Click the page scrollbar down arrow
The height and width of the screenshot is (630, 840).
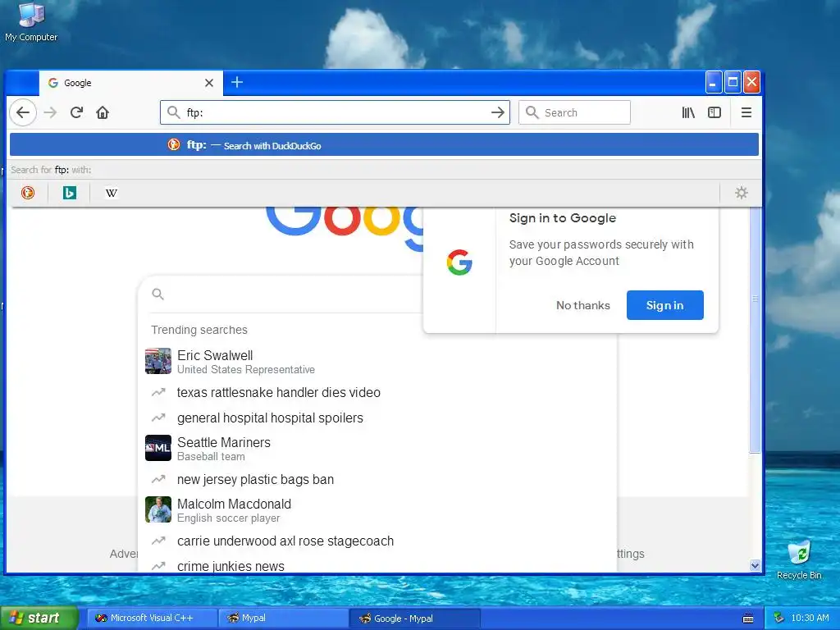(756, 565)
